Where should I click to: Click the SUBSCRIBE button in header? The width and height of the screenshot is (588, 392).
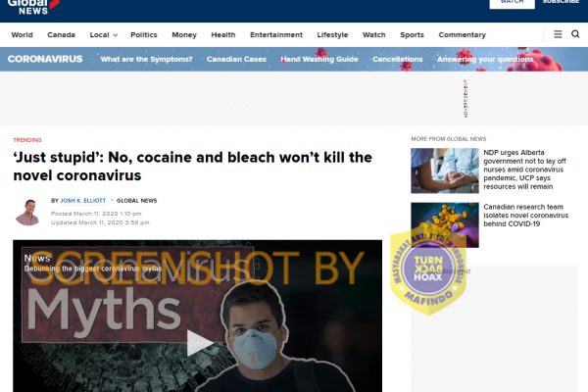coord(561,2)
